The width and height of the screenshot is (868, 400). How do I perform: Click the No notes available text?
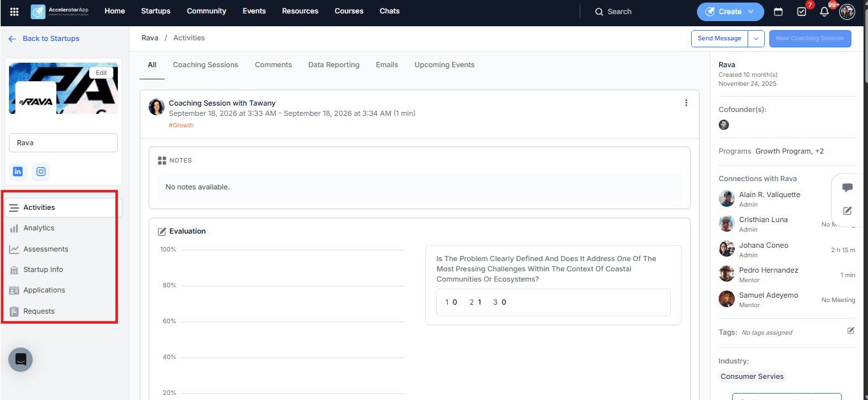(197, 187)
